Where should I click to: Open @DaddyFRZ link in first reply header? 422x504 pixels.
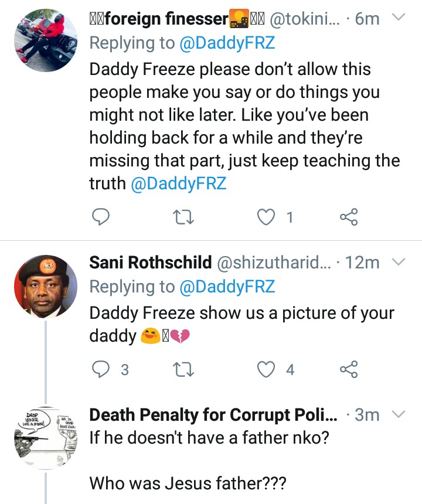click(225, 44)
